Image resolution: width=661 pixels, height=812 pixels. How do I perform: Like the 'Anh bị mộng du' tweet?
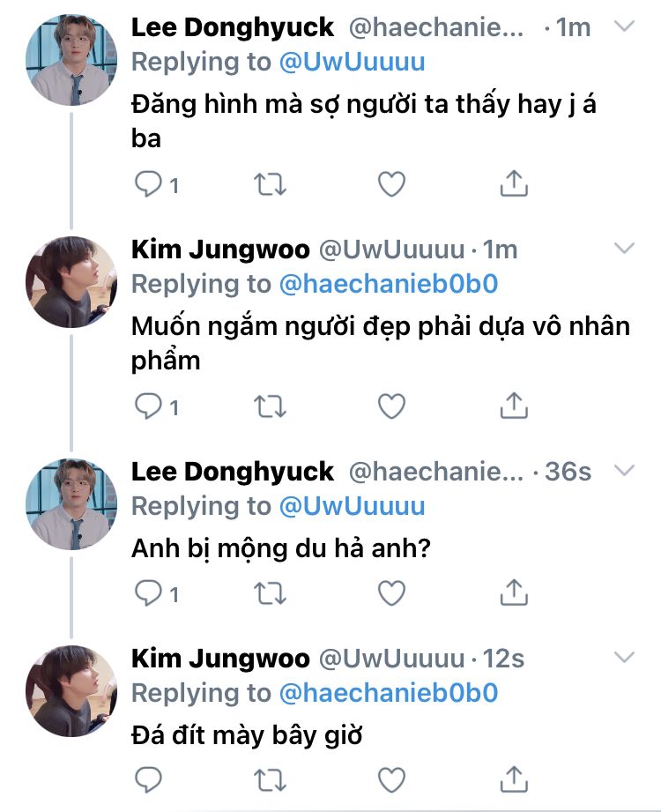click(x=390, y=593)
